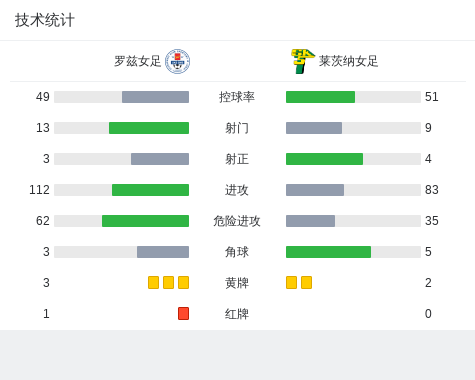Click the first yellow card icon of 莱茨纳女足
This screenshot has width=475, height=380.
pos(291,283)
